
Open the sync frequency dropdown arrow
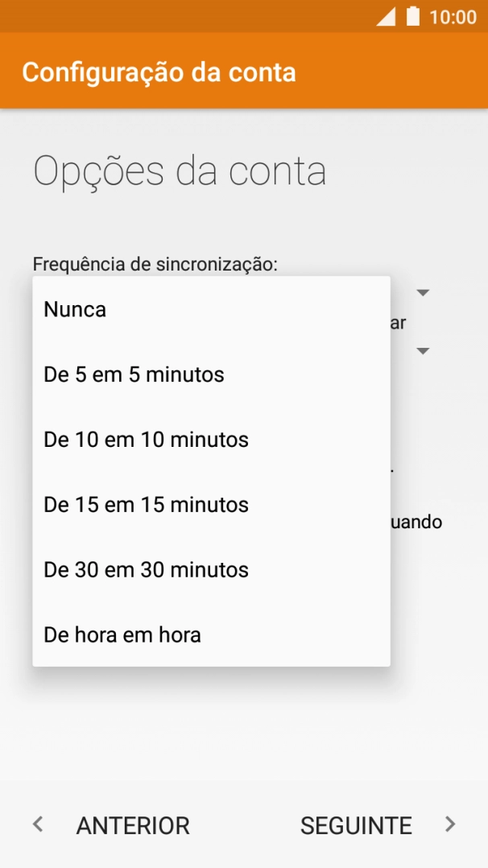click(423, 293)
